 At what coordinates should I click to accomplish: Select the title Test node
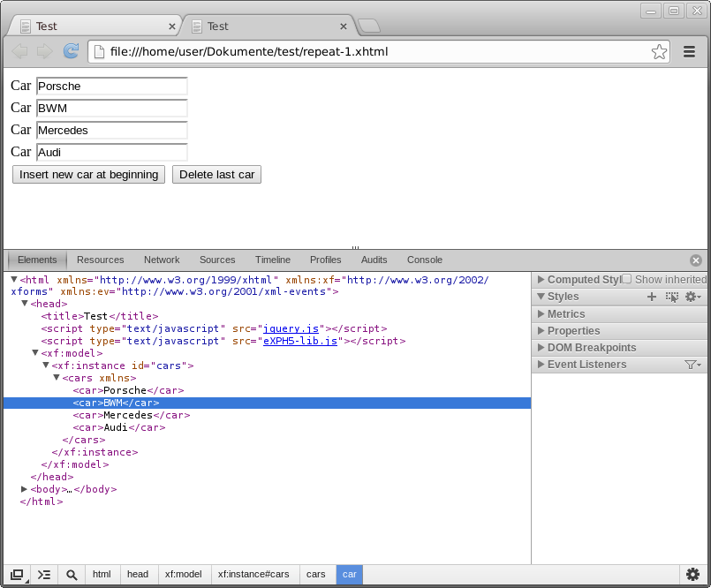(100, 316)
